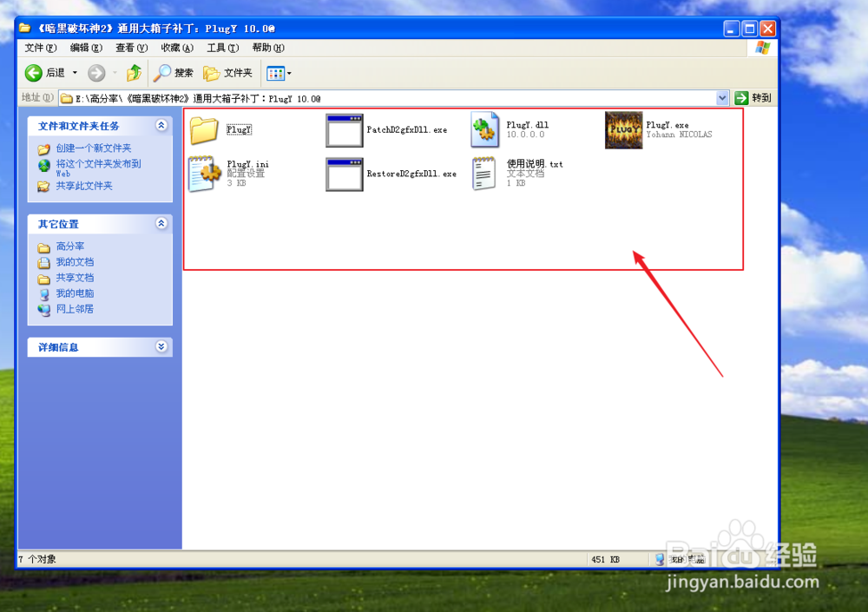Open the 工具(T) menu
Viewport: 868px width, 612px height.
(222, 48)
